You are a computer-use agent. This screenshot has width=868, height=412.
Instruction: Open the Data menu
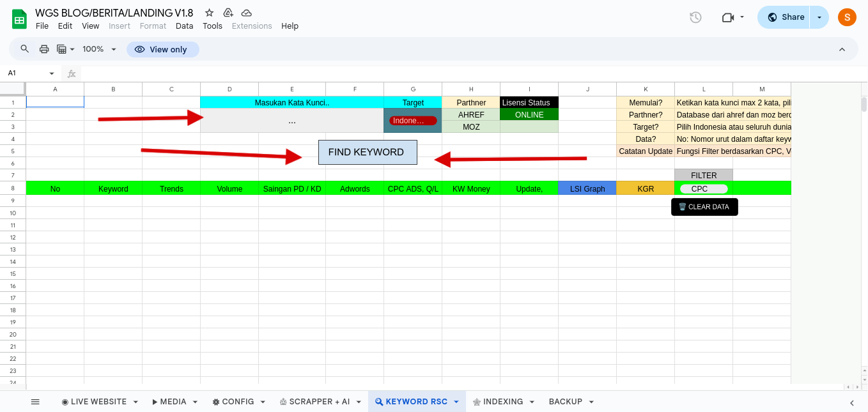click(x=185, y=26)
